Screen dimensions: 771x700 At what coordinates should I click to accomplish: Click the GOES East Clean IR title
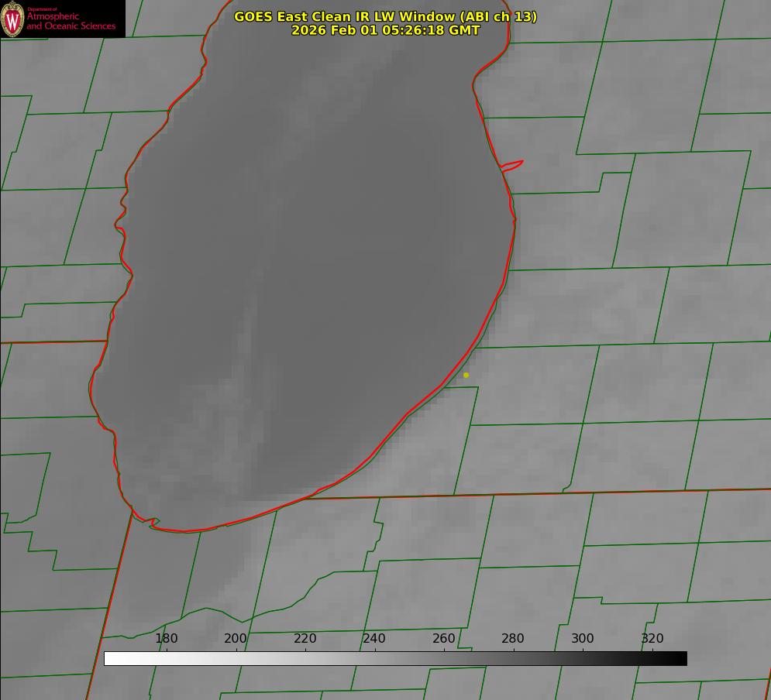[x=386, y=16]
